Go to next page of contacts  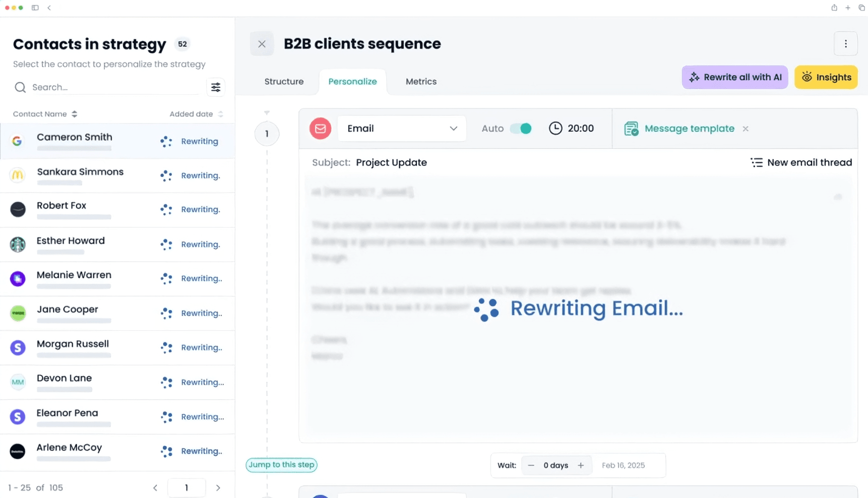click(x=218, y=487)
